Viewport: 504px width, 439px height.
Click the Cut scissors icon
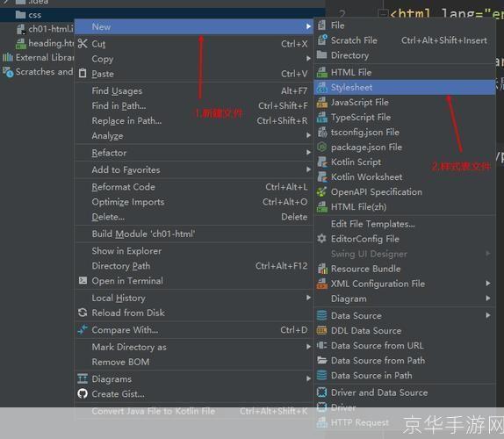point(83,44)
